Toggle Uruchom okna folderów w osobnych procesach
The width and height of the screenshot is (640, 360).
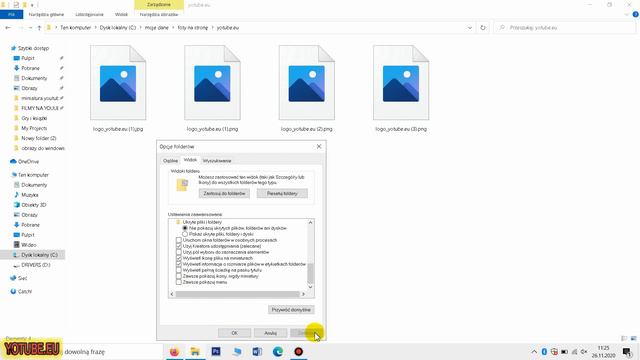(x=179, y=240)
